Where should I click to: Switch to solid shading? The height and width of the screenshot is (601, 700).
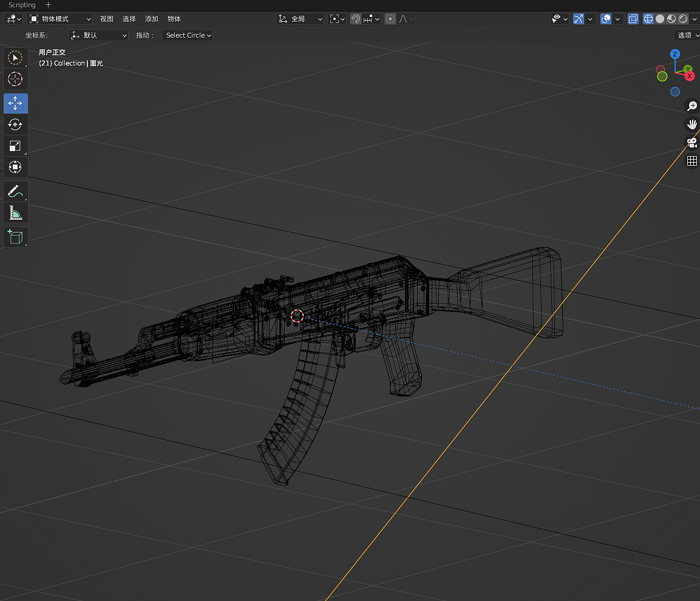pyautogui.click(x=659, y=19)
